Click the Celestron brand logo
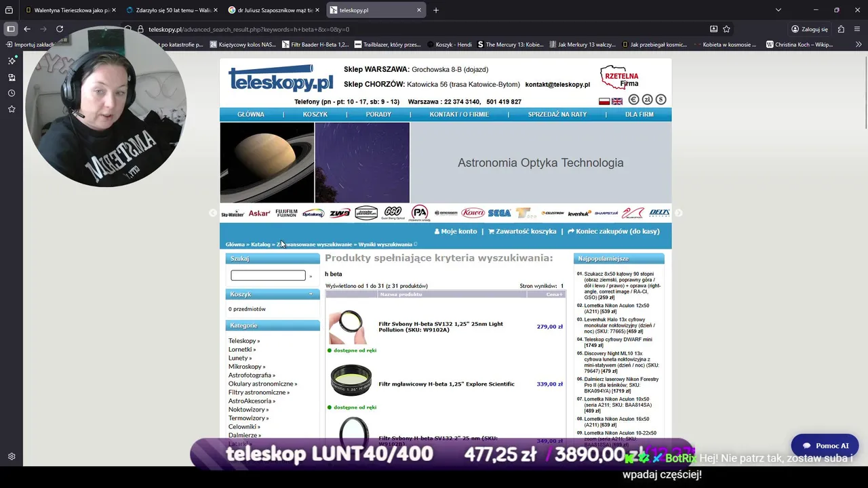 click(553, 213)
